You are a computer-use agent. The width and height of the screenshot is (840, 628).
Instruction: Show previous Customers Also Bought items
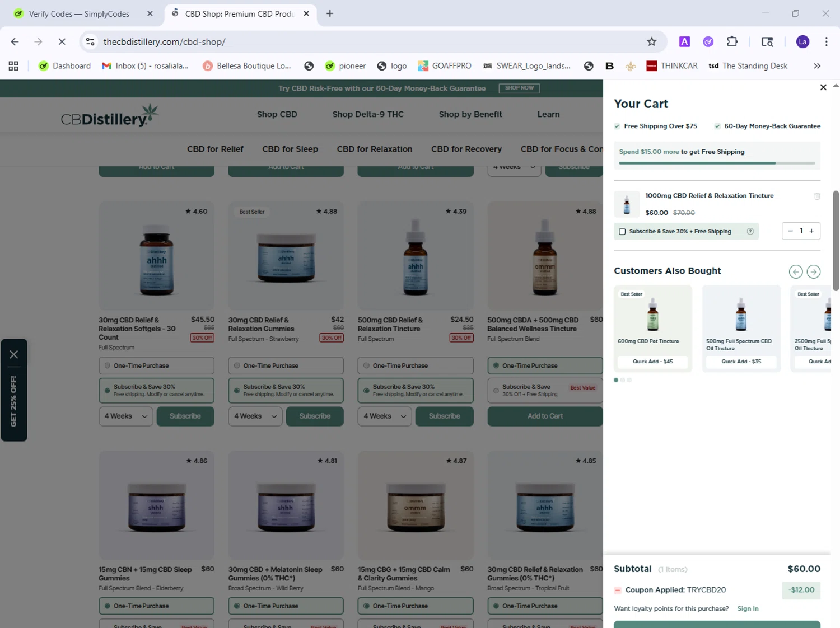click(795, 271)
